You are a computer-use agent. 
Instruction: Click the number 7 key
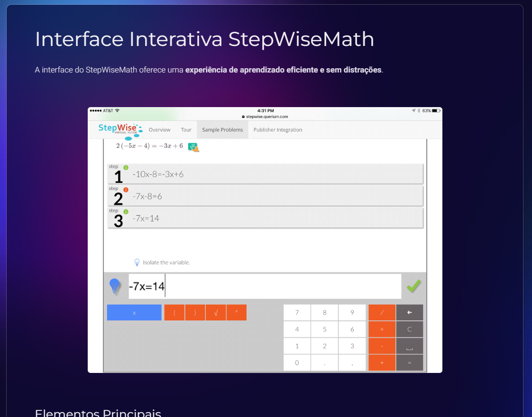297,313
